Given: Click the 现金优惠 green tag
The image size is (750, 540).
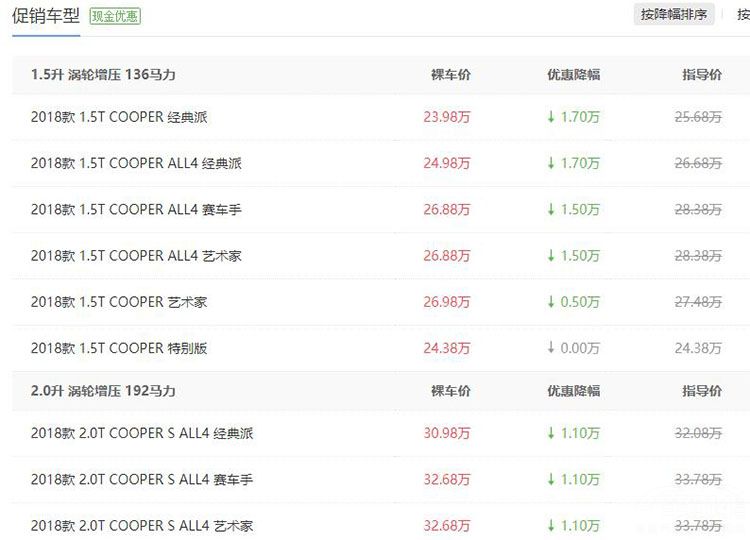Looking at the screenshot, I should coord(115,16).
